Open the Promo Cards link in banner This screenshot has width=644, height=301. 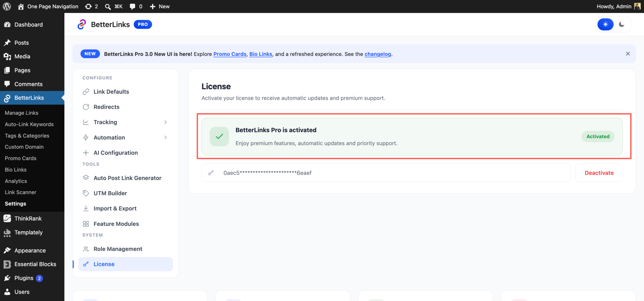click(x=230, y=54)
